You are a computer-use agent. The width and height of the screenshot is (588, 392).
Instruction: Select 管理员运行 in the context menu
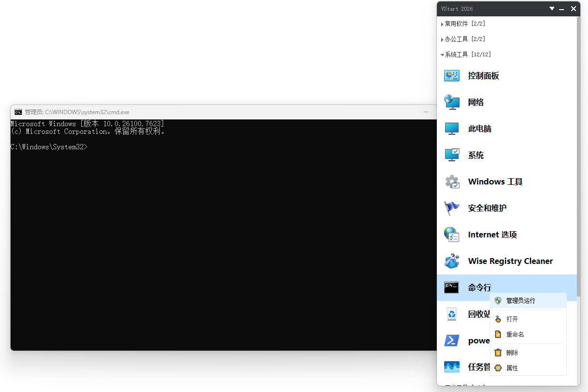tap(528, 301)
